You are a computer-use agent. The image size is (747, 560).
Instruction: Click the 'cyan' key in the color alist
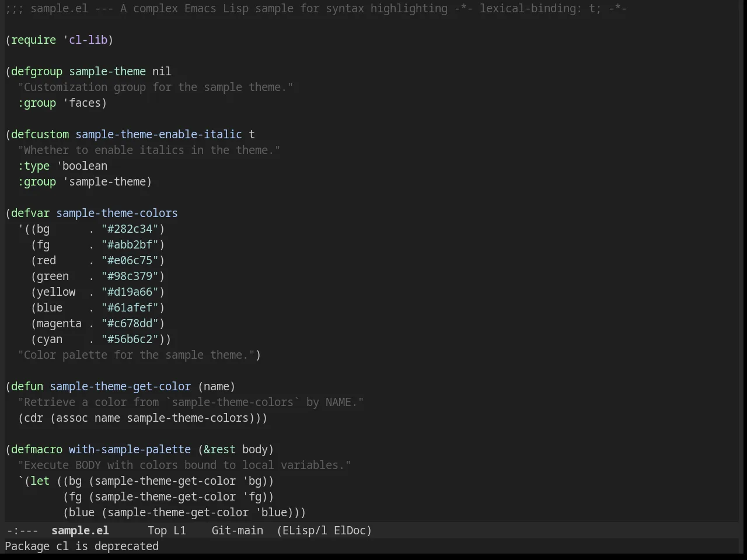(x=50, y=339)
